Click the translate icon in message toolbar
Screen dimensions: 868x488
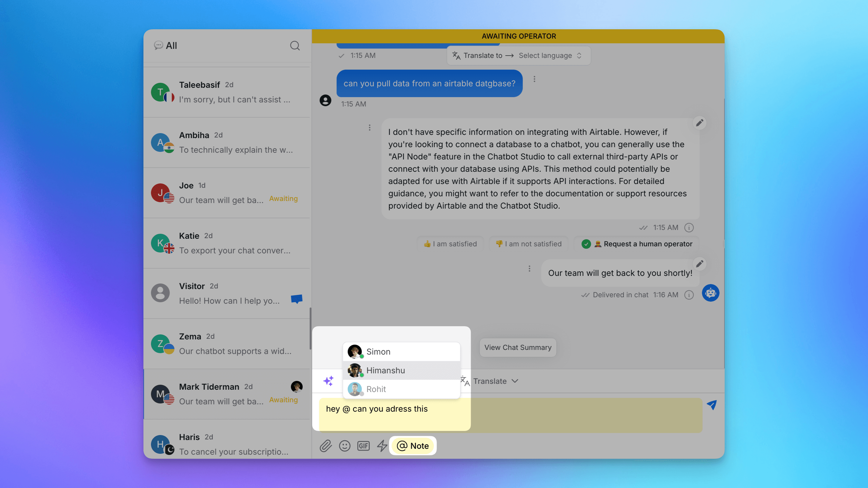[464, 381]
